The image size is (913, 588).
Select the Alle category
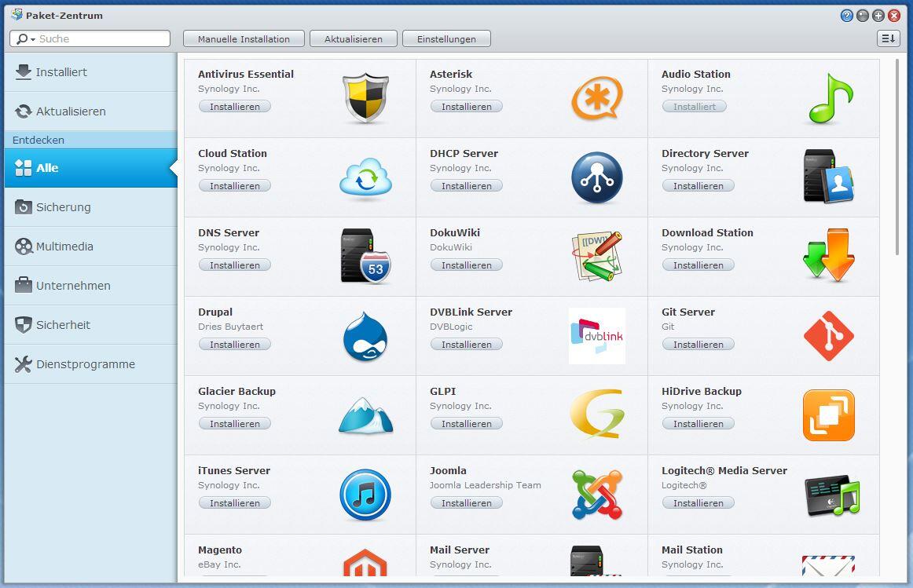[91, 167]
